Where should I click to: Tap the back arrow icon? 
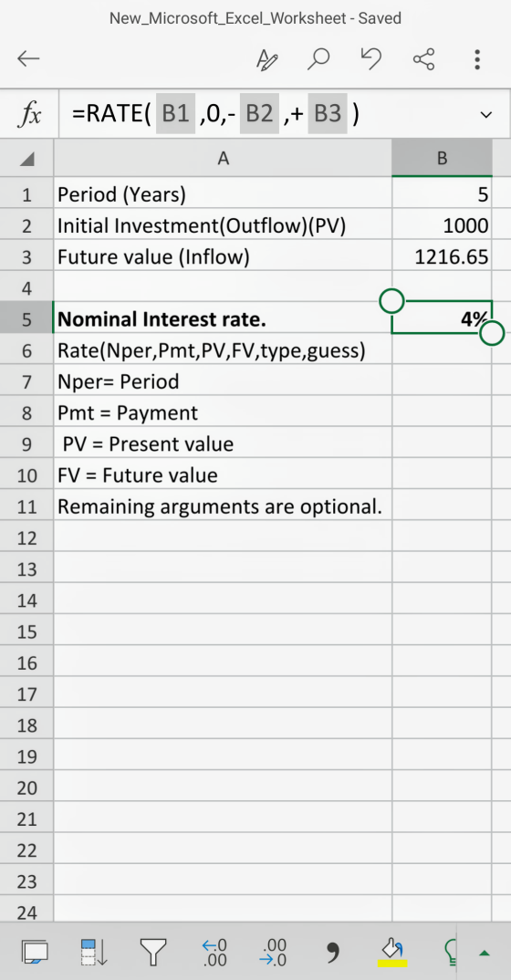click(x=28, y=59)
